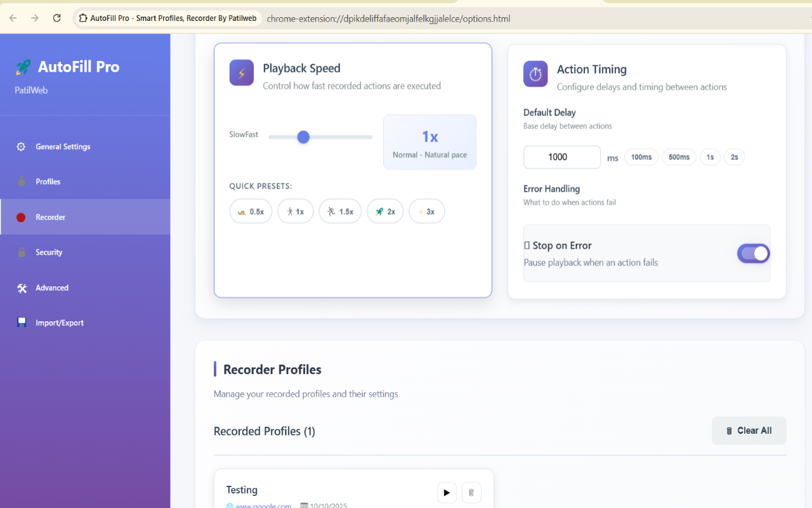Select the 1.5x speed preset
This screenshot has width=812, height=508.
pyautogui.click(x=340, y=211)
